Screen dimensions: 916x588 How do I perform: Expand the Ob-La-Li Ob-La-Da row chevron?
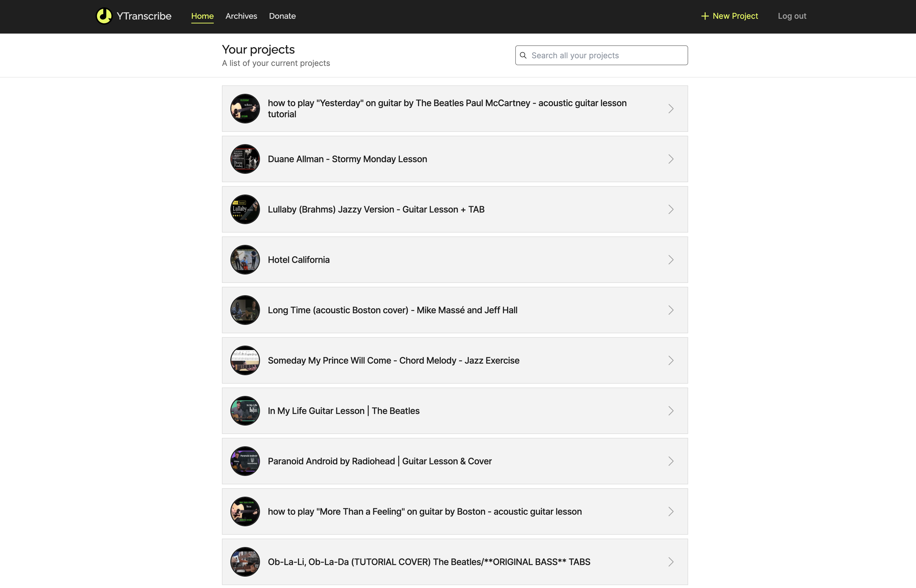[671, 562]
